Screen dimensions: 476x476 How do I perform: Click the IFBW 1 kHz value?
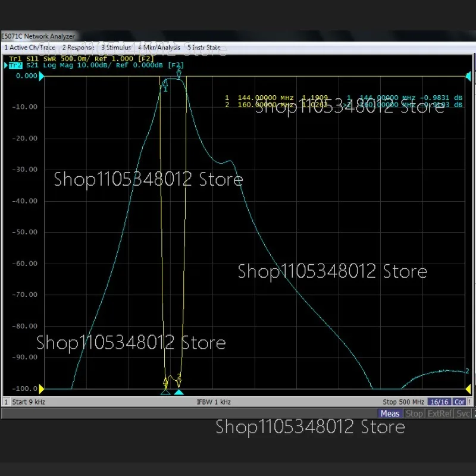pos(214,402)
